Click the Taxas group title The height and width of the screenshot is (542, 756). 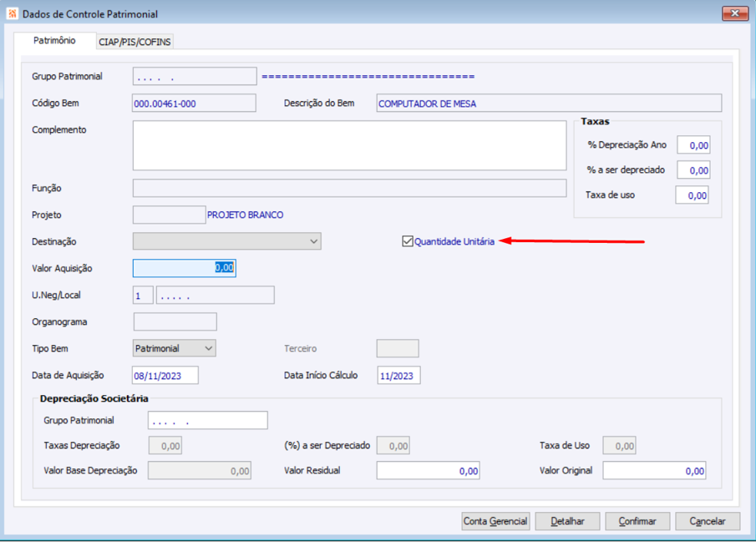point(595,122)
